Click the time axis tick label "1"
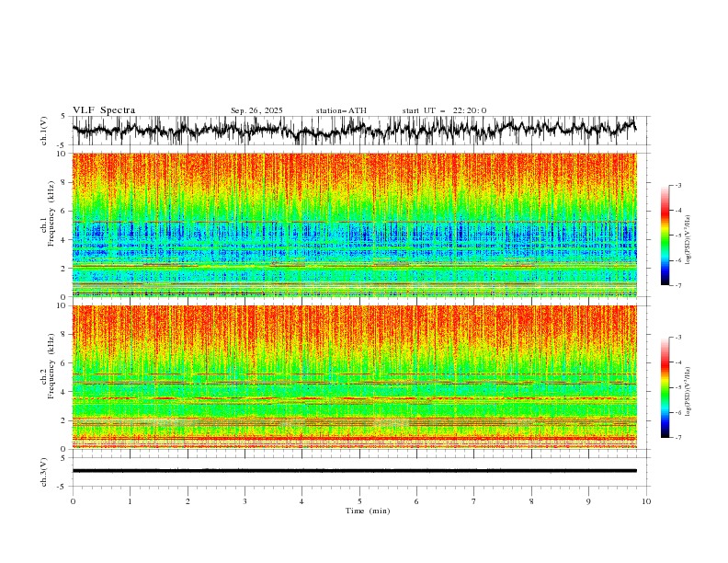Viewport: 728px width, 563px height. (x=130, y=501)
